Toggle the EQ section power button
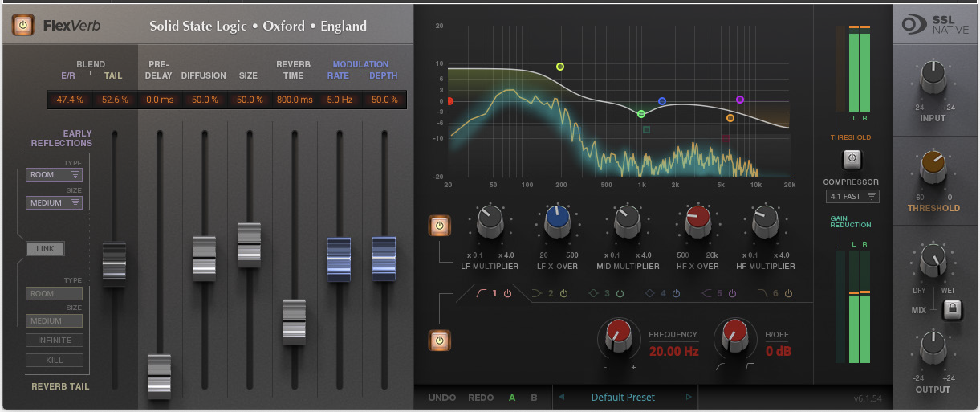The height and width of the screenshot is (412, 980). [439, 341]
